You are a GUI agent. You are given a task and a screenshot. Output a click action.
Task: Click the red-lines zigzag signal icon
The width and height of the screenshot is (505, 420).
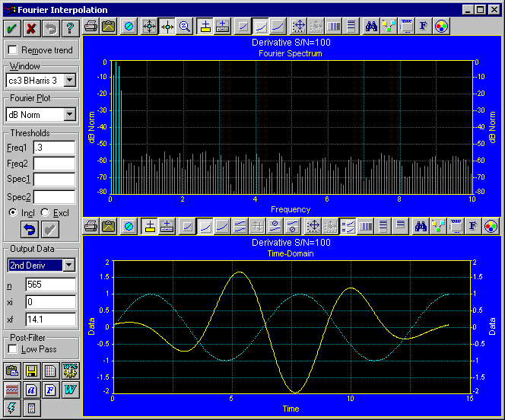12,390
